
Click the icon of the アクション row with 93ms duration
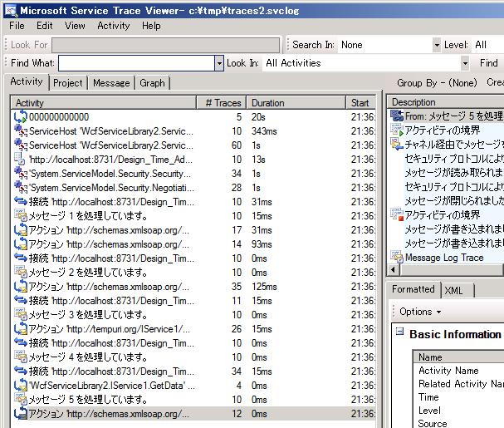point(21,244)
